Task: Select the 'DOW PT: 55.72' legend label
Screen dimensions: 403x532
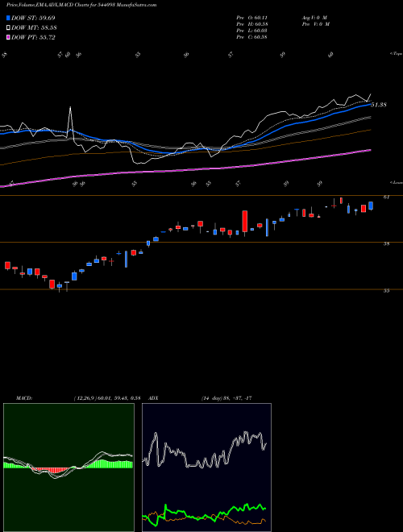Action: [x=33, y=38]
